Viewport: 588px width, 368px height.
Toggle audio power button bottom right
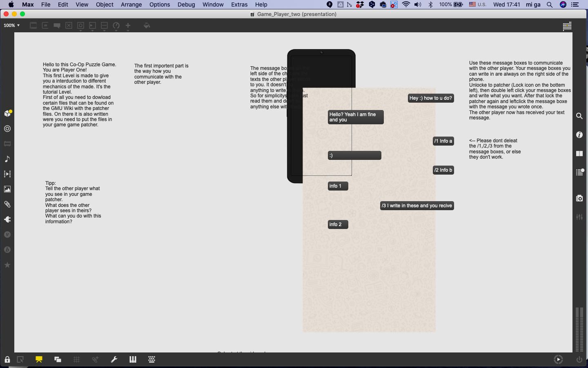point(579,359)
